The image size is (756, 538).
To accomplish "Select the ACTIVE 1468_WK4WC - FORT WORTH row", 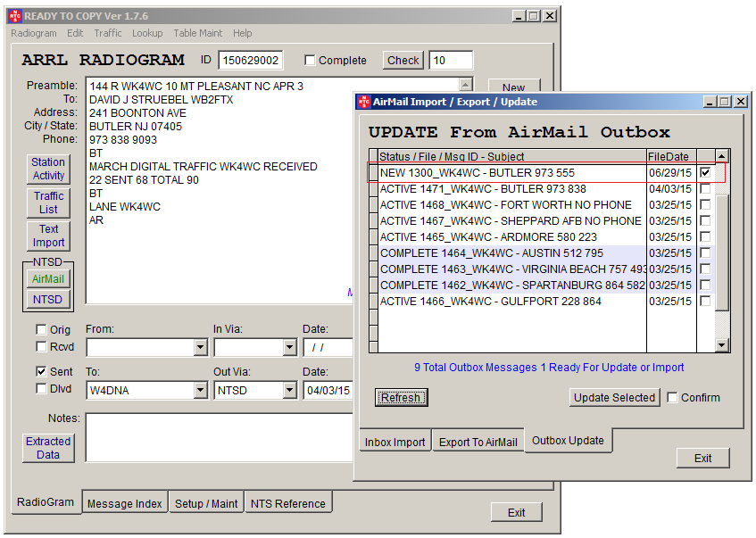I will click(x=512, y=205).
